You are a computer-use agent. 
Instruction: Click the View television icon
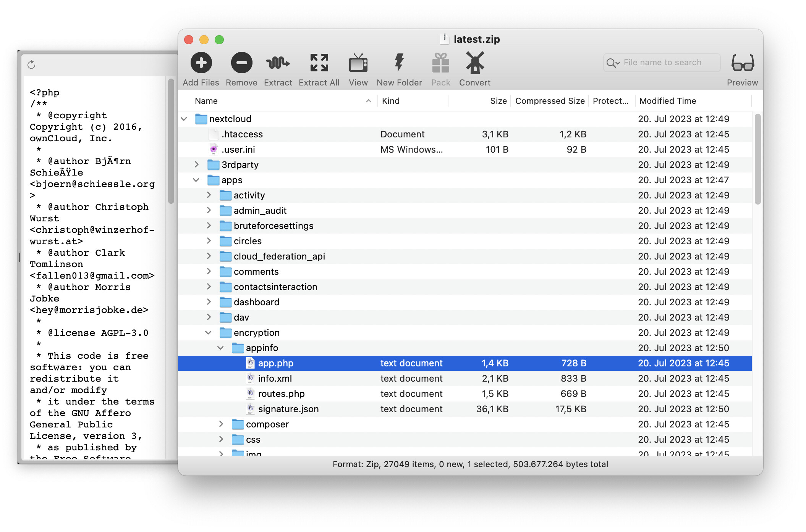[358, 63]
